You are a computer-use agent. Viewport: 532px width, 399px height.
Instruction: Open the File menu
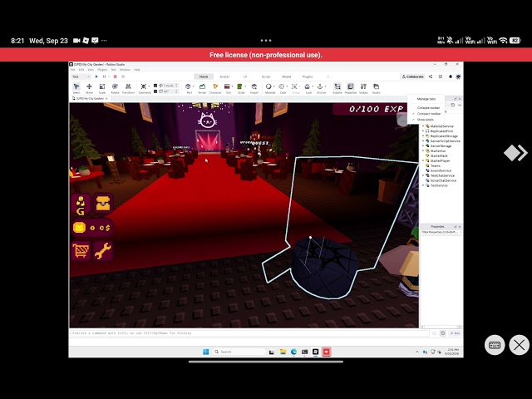point(72,70)
